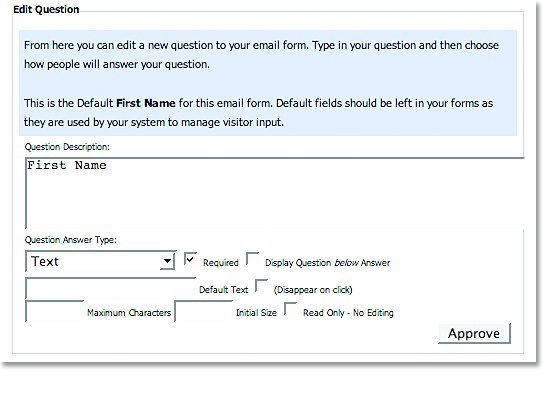Click the 'Initial Size' label

[256, 313]
